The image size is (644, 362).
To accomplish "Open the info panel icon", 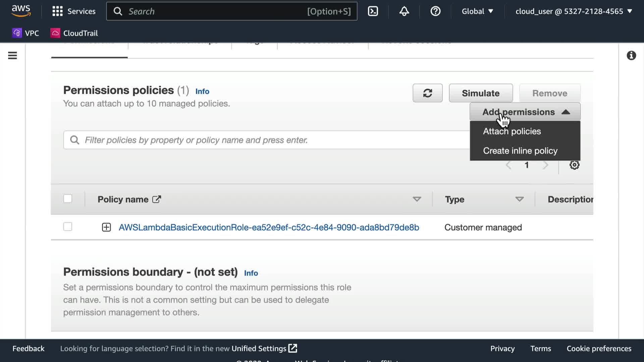I will click(631, 56).
